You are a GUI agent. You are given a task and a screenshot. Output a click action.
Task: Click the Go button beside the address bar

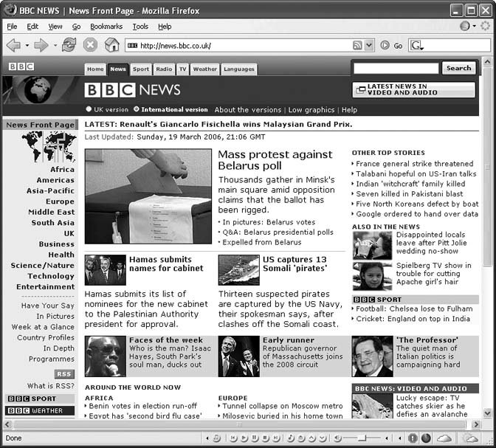point(391,46)
